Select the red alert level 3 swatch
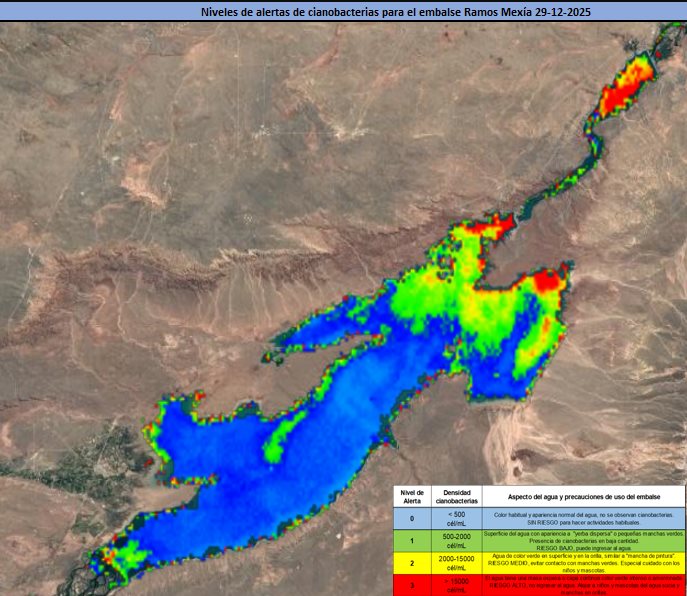Screen dimensions: 687x596 coord(412,586)
